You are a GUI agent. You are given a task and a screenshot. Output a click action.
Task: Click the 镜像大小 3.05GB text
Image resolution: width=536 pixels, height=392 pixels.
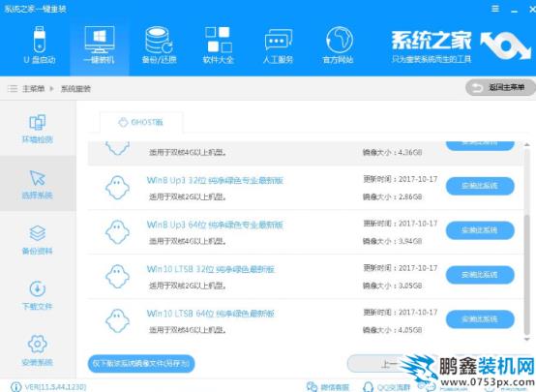click(392, 286)
